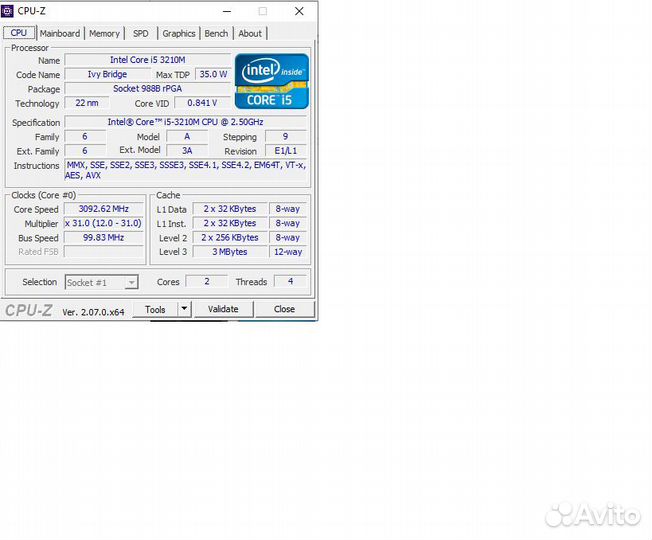The image size is (652, 540).
Task: Click the Core Speed value '3092.62 MHz'
Action: click(104, 209)
